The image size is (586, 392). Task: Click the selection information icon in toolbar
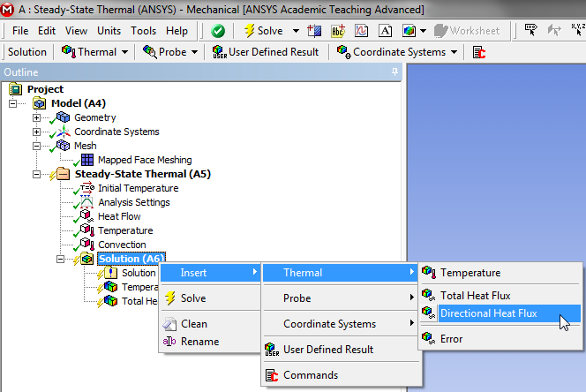click(x=530, y=30)
